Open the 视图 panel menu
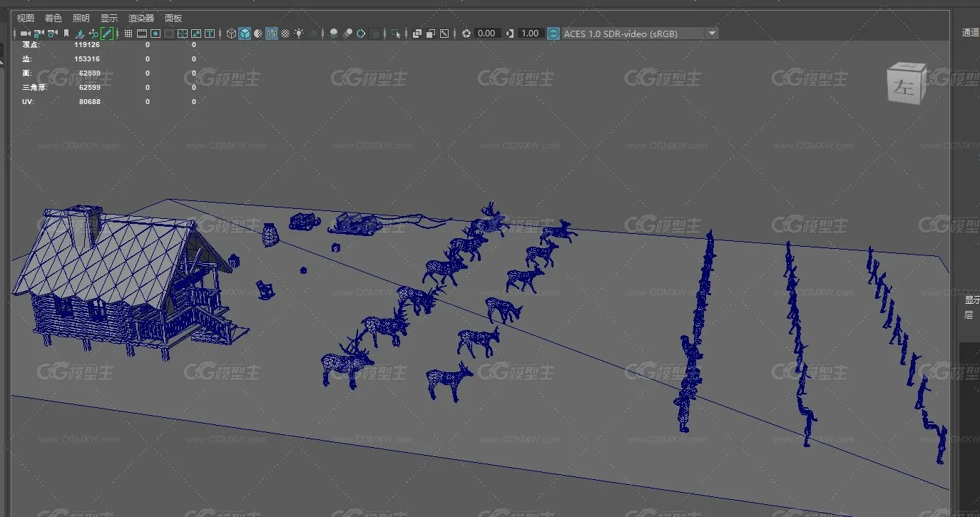 click(26, 18)
